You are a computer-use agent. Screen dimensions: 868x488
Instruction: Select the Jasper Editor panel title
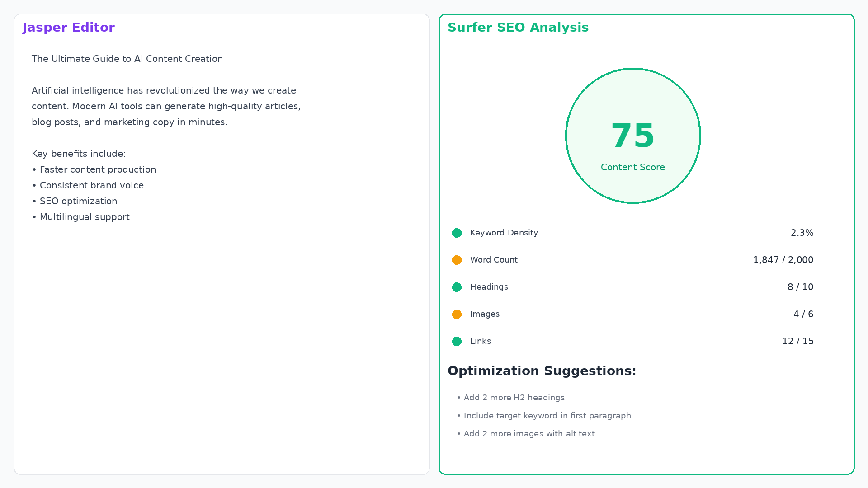pos(68,28)
